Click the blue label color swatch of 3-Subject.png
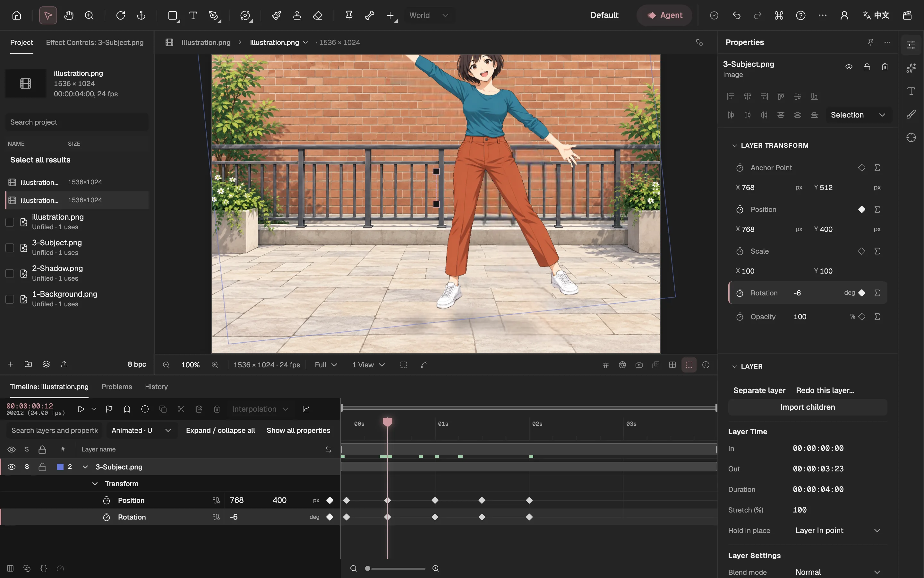Image resolution: width=924 pixels, height=578 pixels. [60, 467]
